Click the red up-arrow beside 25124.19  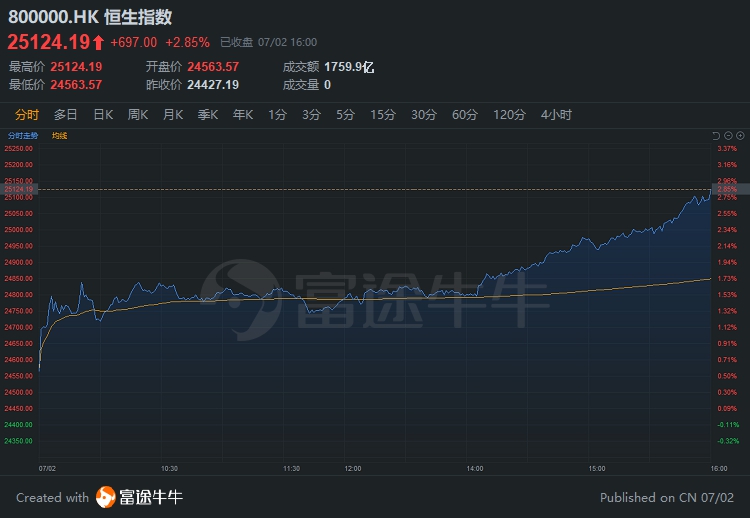98,42
